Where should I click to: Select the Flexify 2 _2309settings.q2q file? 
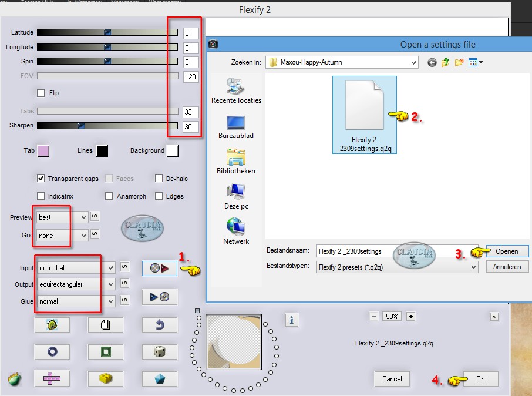click(x=365, y=115)
